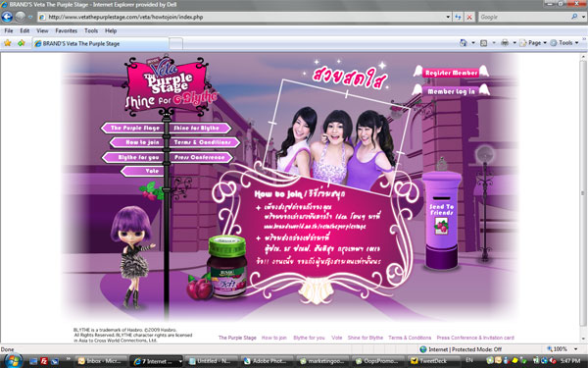Open the TweetDeck taskbar button
588x368 pixels.
click(x=434, y=361)
